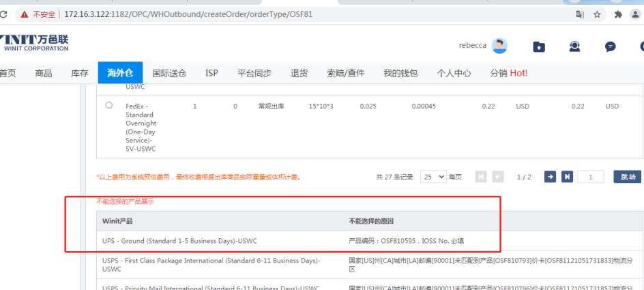Click the browser address bar URL
644x290 pixels.
tap(188, 14)
